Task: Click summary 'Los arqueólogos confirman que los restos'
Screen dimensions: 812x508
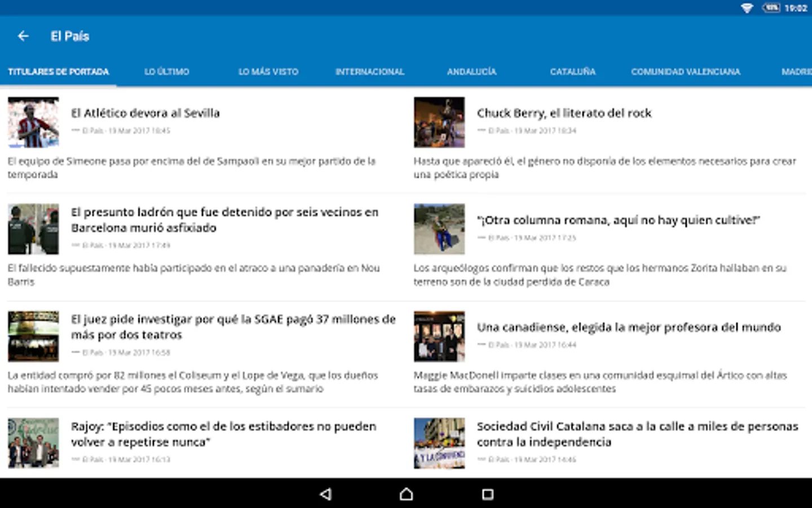Action: (600, 275)
